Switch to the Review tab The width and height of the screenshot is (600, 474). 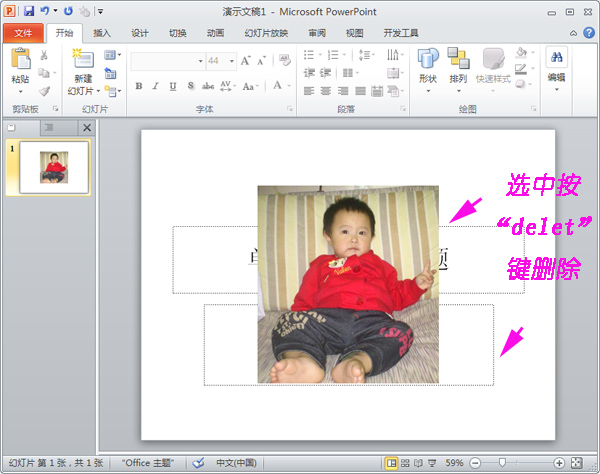[317, 33]
